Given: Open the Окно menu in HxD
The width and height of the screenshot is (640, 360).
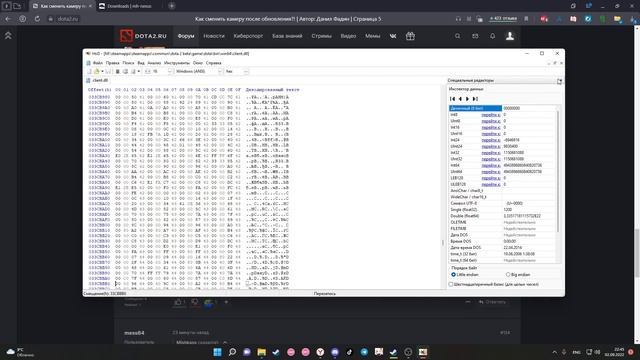Looking at the screenshot, I should (x=198, y=63).
